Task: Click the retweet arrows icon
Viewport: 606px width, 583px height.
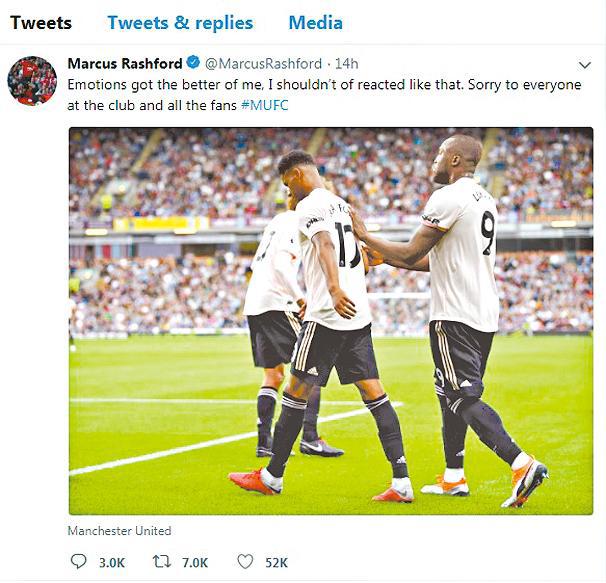Action: pyautogui.click(x=162, y=561)
